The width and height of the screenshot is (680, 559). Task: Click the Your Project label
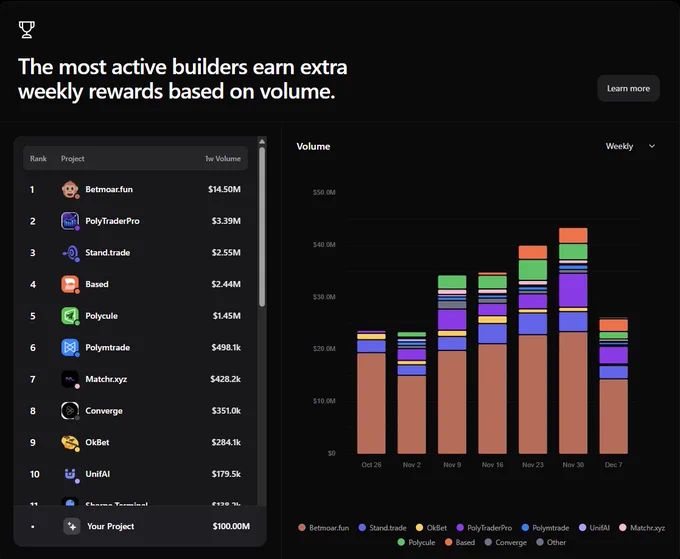point(111,526)
